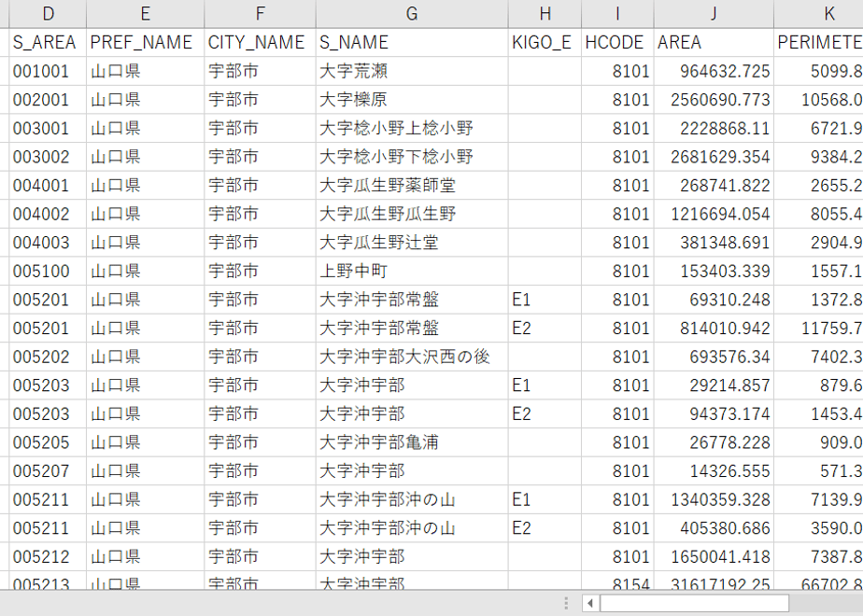The image size is (863, 616).
Task: Click AREA value 268741.822
Action: coord(714,186)
